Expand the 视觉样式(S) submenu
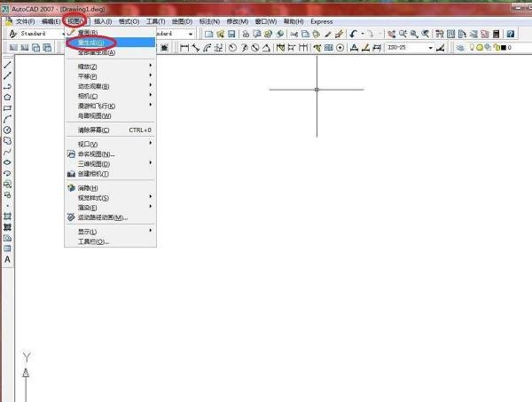The width and height of the screenshot is (532, 402). pyautogui.click(x=110, y=198)
